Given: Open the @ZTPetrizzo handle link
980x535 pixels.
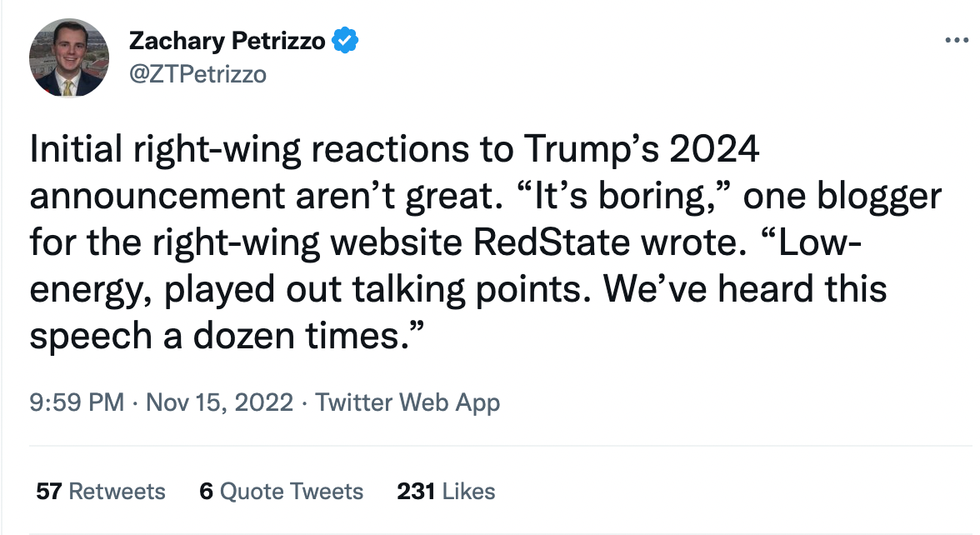Looking at the screenshot, I should coord(197,74).
